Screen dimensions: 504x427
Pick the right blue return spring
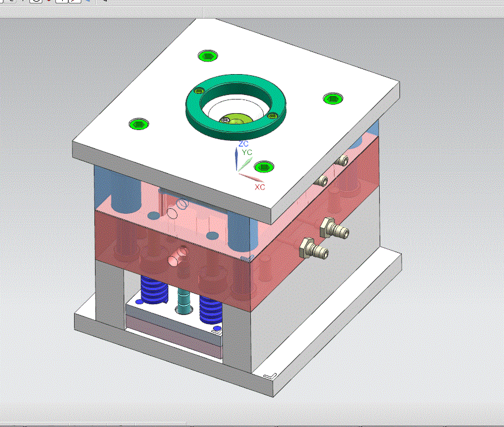(x=211, y=309)
